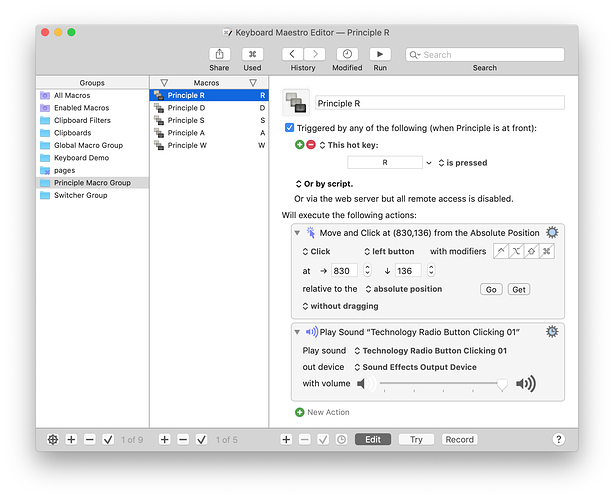This screenshot has height=500, width=615.
Task: Open the hot key chevron dropdown
Action: [429, 163]
